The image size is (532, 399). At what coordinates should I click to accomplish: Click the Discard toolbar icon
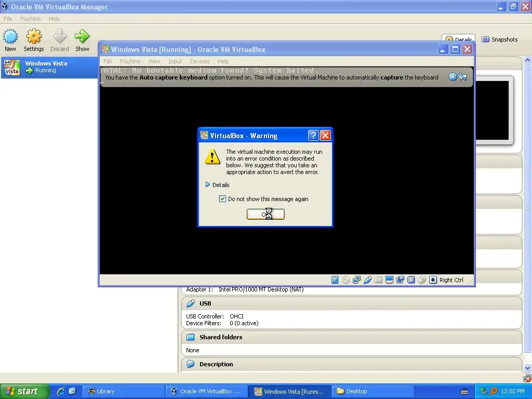point(60,36)
